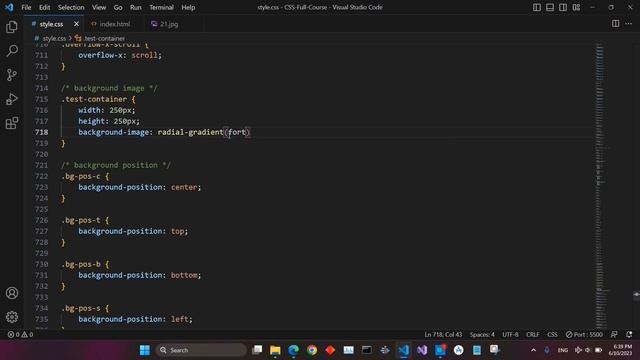Click the taskbar Search box
Screen dimensions: 640x360
click(201, 350)
